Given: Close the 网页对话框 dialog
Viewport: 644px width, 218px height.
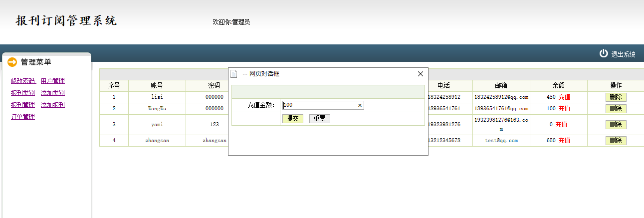Looking at the screenshot, I should (x=421, y=74).
